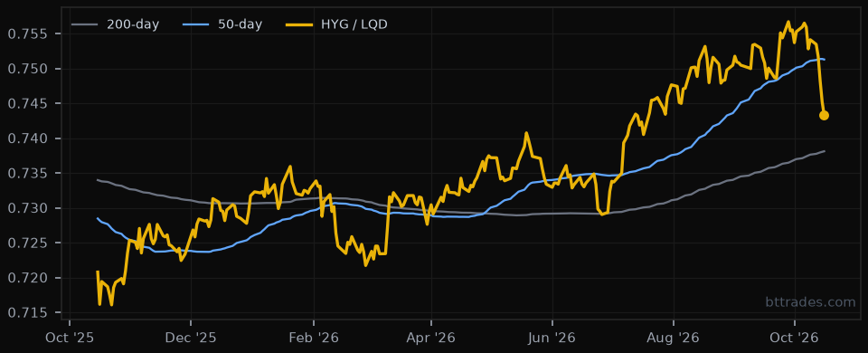Image resolution: width=868 pixels, height=353 pixels.
Task: Click the Apr '26 x-axis label
Action: click(431, 338)
